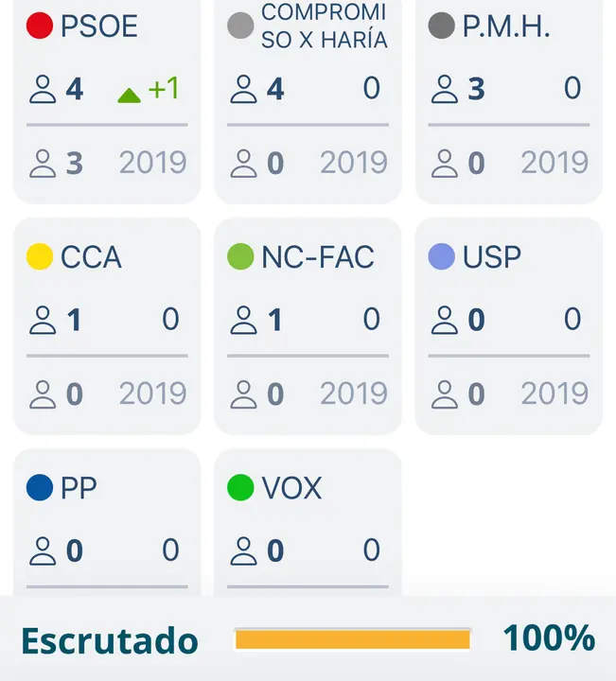Click NC-FAC 2019 seats person icon
Screen dimensions: 616x681
point(243,394)
